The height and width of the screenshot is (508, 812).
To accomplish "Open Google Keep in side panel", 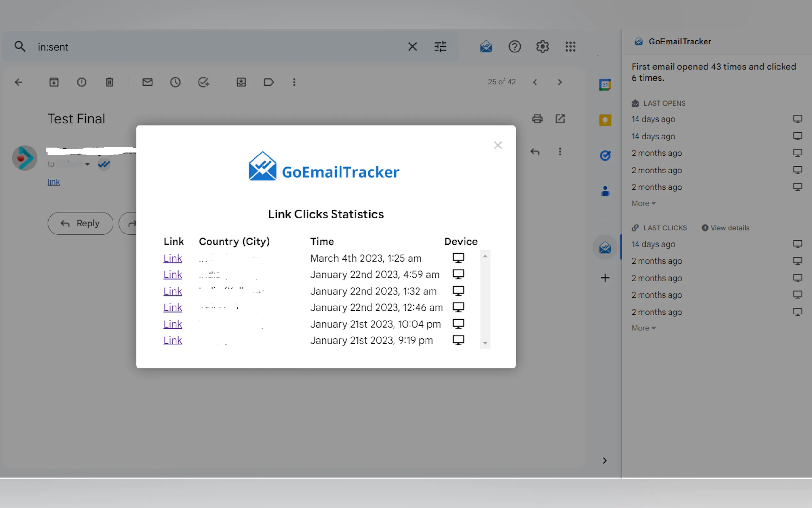I will coord(605,120).
